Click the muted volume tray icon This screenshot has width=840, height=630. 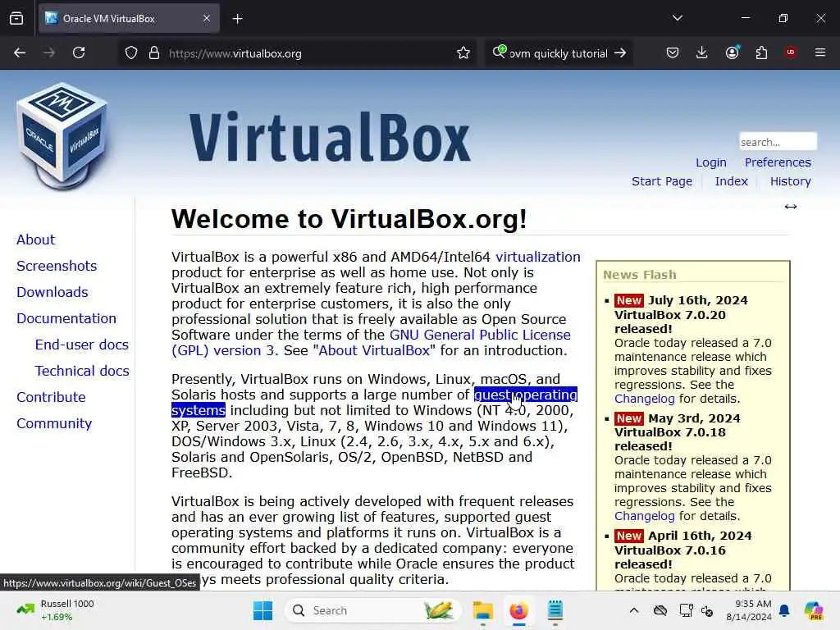[707, 610]
